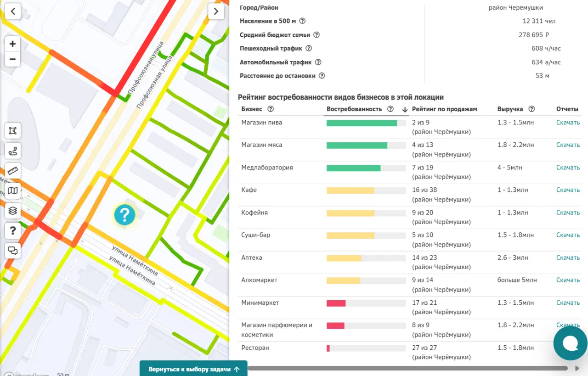
Task: Zoom out of the map
Action: pos(12,59)
